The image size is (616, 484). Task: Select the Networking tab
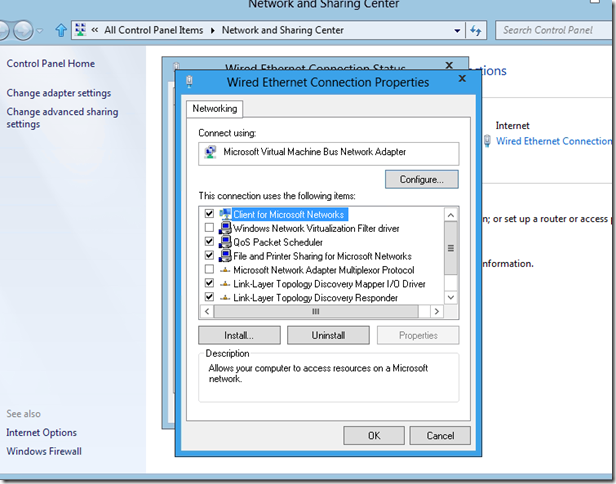(x=214, y=108)
